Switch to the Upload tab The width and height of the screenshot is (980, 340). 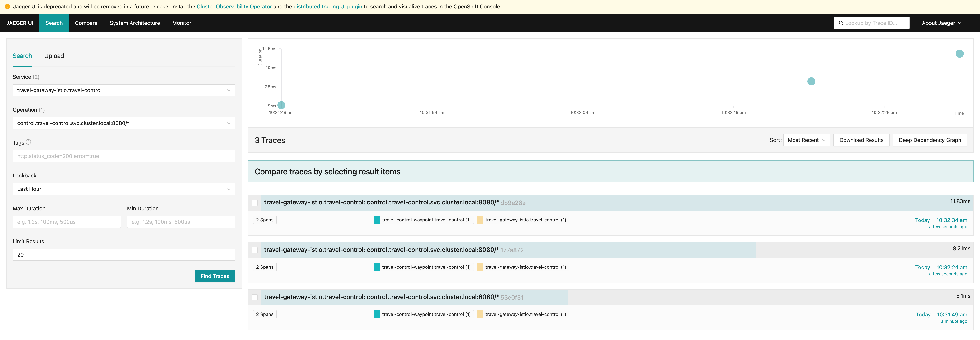click(x=54, y=56)
